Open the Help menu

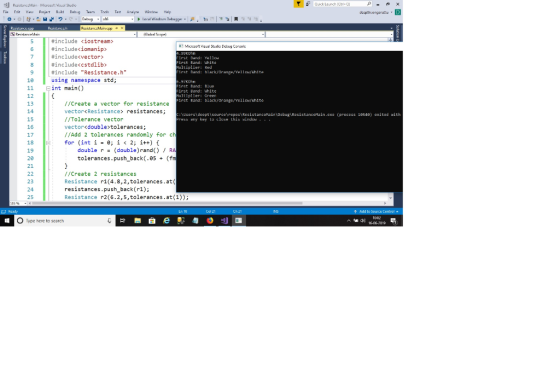pos(167,12)
